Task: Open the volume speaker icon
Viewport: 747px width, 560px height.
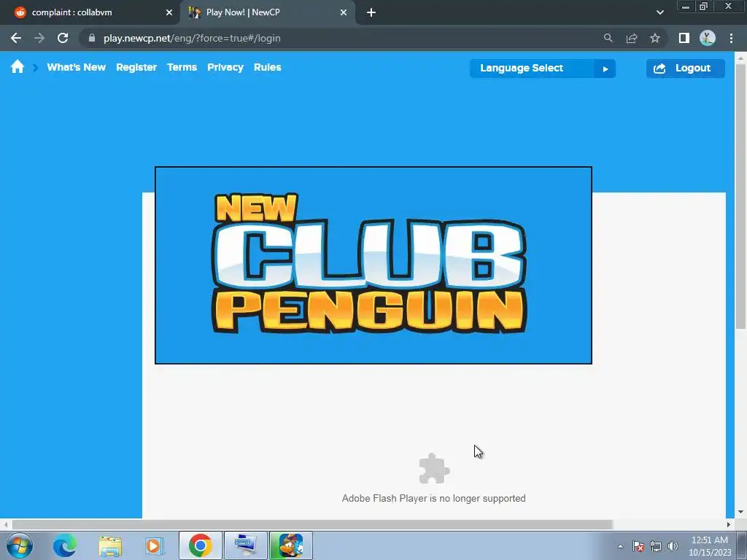Action: (x=673, y=546)
